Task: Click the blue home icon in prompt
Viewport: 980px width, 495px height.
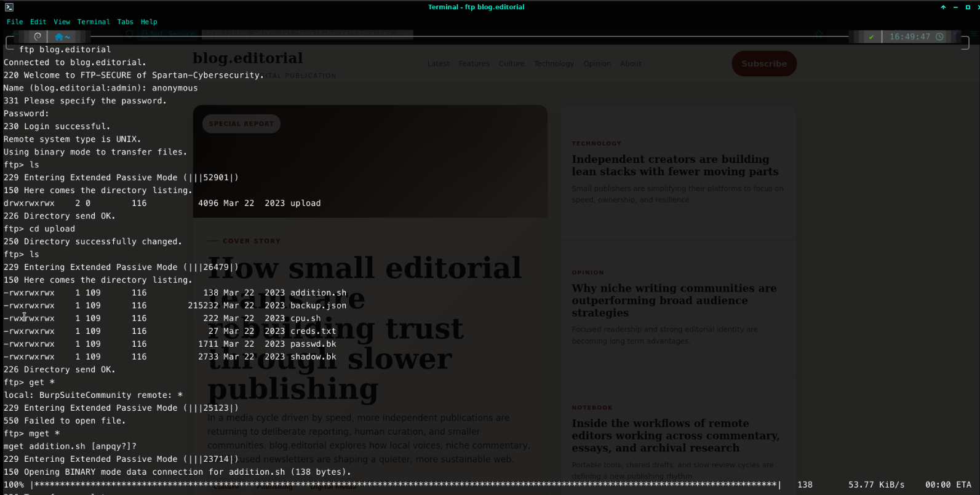Action: [59, 37]
